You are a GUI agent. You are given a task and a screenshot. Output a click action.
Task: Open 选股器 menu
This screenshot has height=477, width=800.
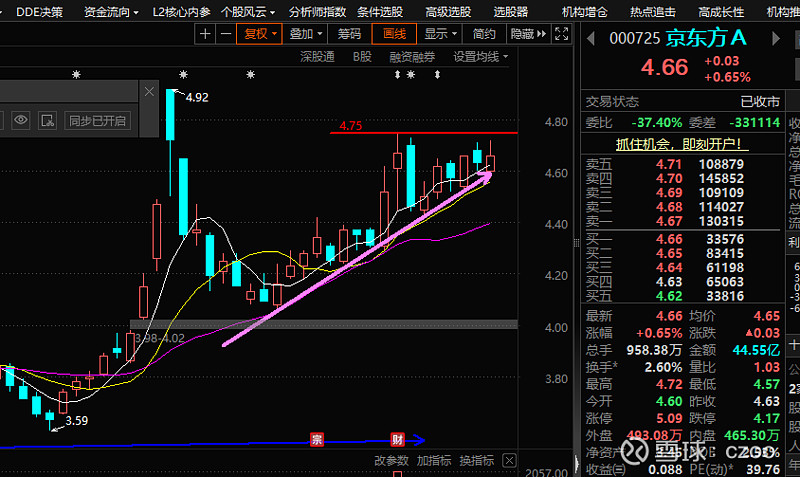coord(511,12)
